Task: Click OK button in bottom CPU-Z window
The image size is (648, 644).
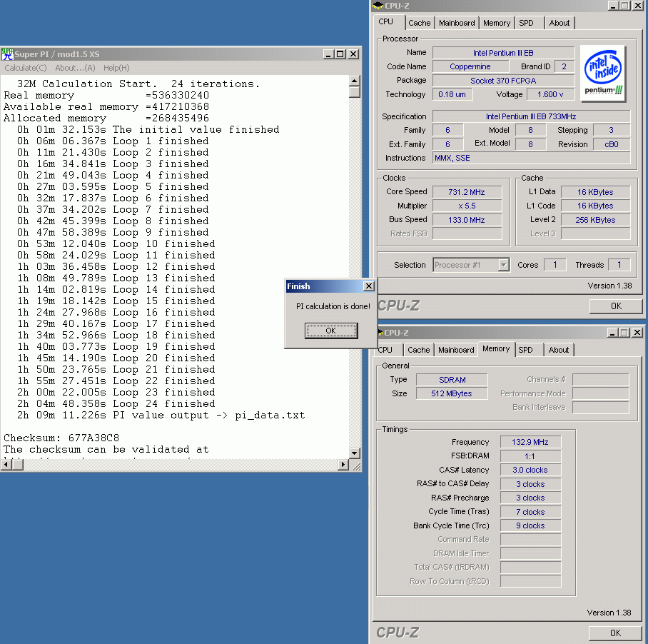Action: tap(615, 633)
